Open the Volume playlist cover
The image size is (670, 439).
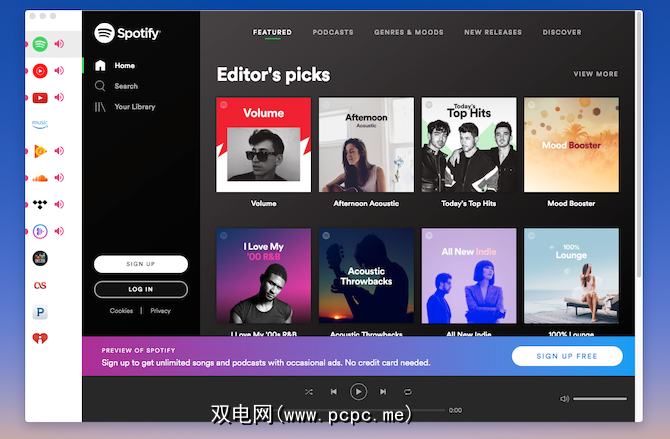[264, 144]
